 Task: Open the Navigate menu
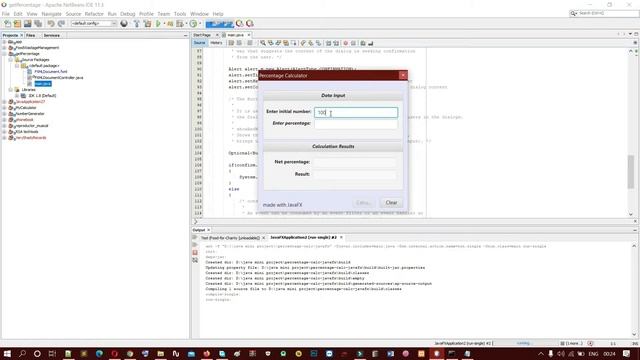(x=51, y=14)
